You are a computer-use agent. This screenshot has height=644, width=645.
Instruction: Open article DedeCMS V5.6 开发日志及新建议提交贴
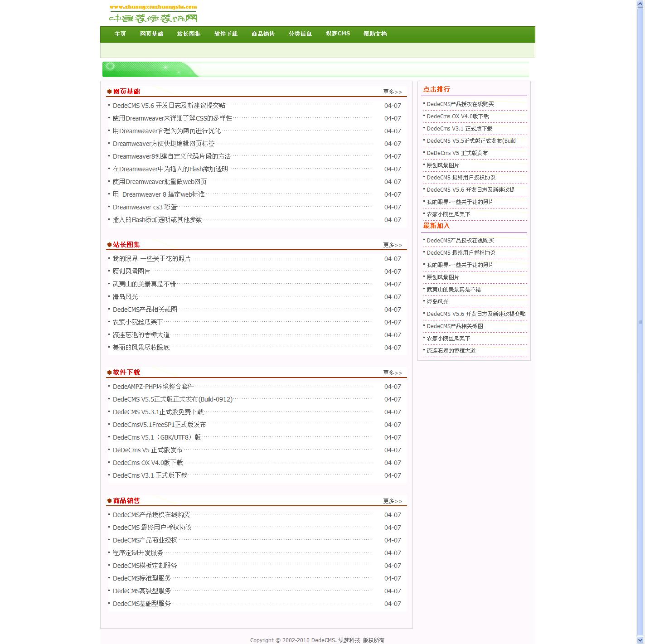[x=169, y=106]
